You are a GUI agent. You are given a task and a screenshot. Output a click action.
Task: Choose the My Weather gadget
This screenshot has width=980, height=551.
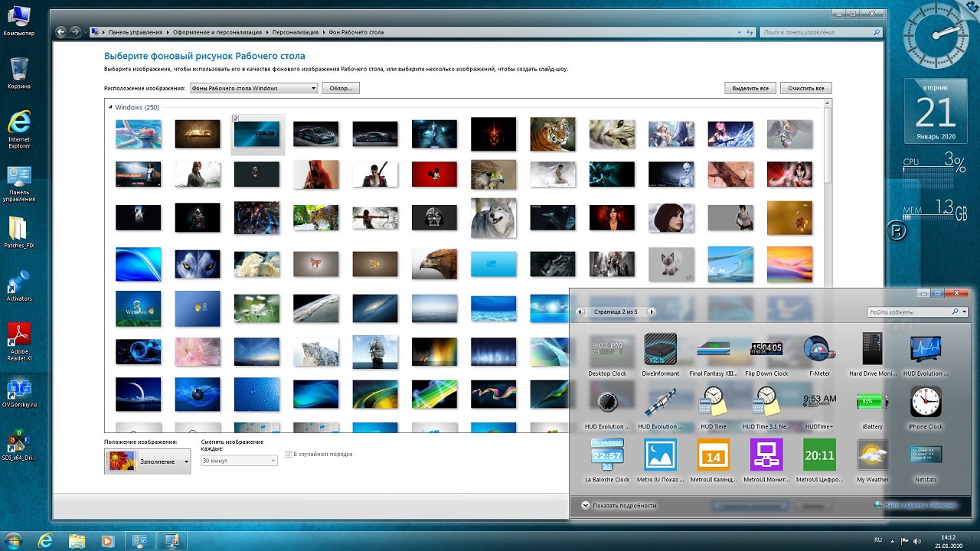pyautogui.click(x=872, y=455)
